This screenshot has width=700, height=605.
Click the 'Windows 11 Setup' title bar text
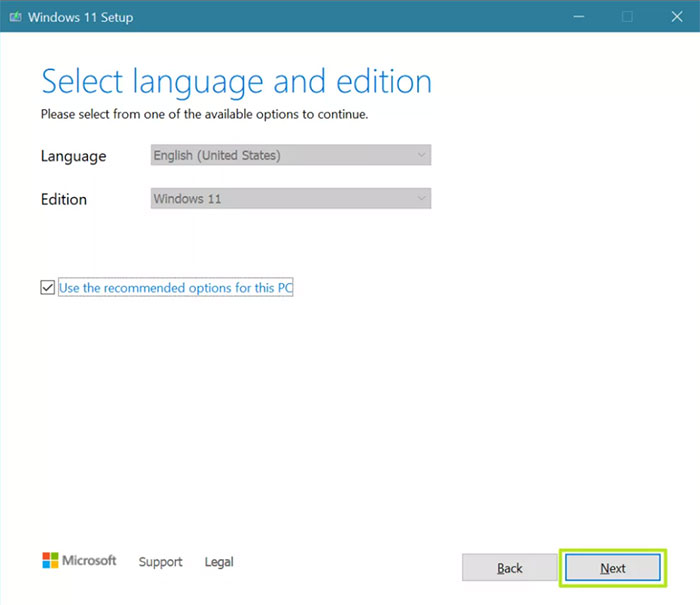coord(81,17)
